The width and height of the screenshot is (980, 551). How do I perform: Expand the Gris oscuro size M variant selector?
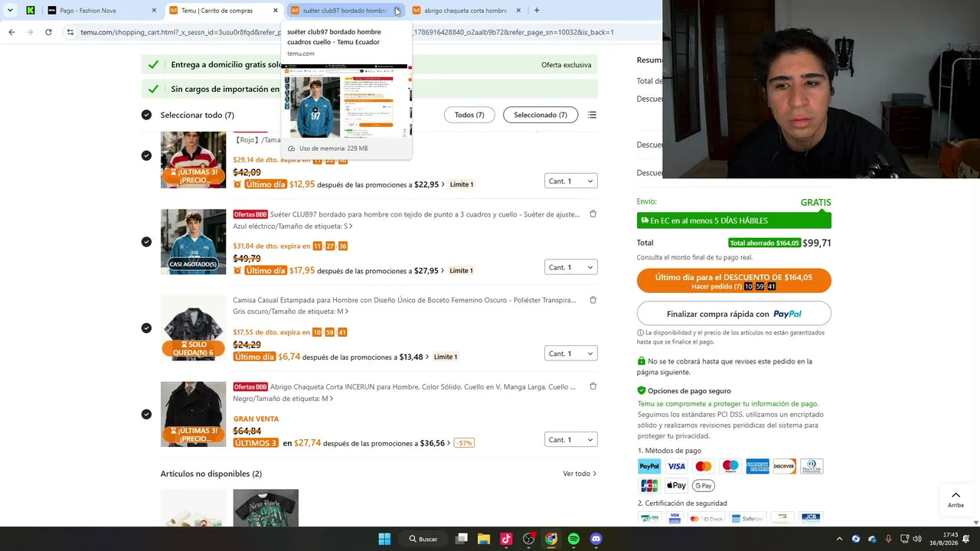[290, 311]
